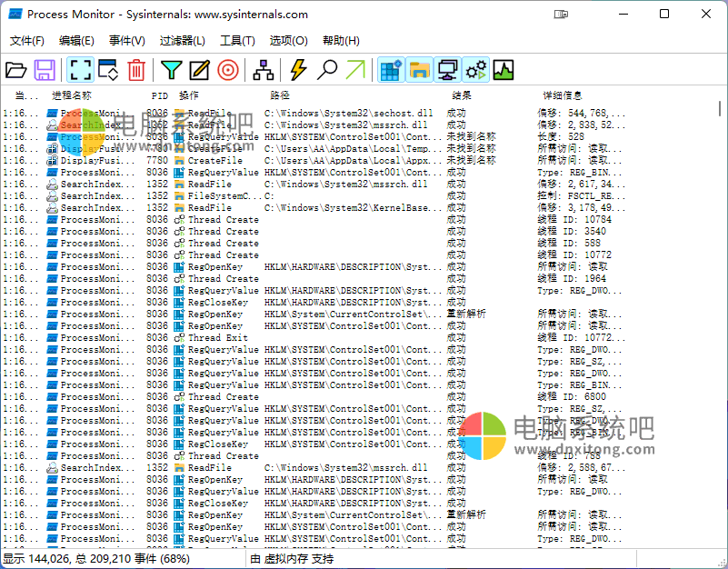Select Thread Create row with ID 588
Image resolution: width=728 pixels, height=569 pixels.
[314, 244]
